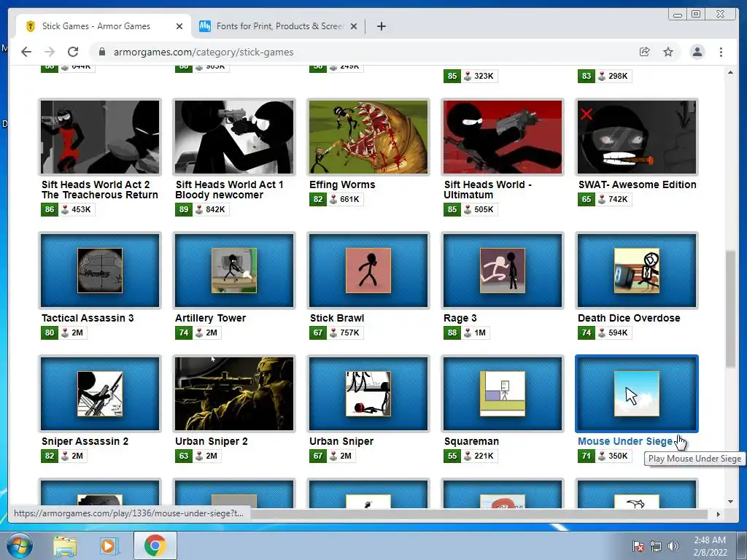
Task: Click the browser forward arrow
Action: pos(50,52)
